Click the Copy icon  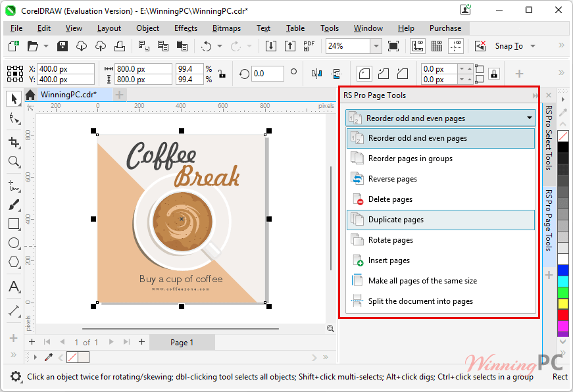coord(163,46)
